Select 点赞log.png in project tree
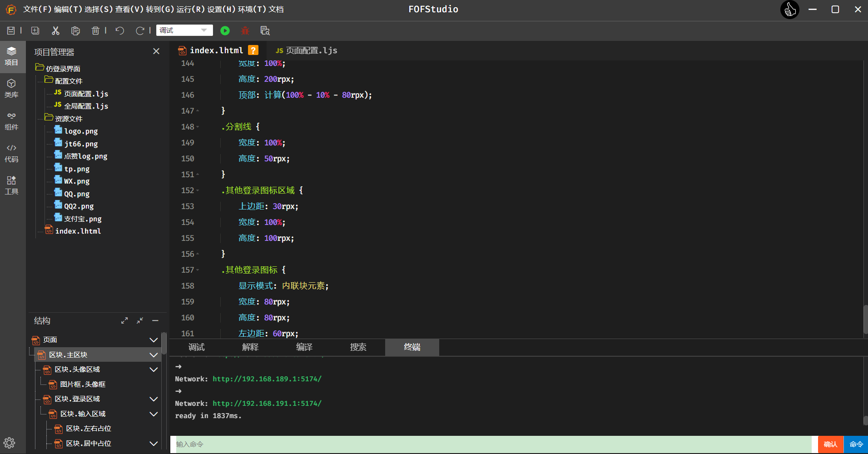This screenshot has width=868, height=454. (86, 156)
